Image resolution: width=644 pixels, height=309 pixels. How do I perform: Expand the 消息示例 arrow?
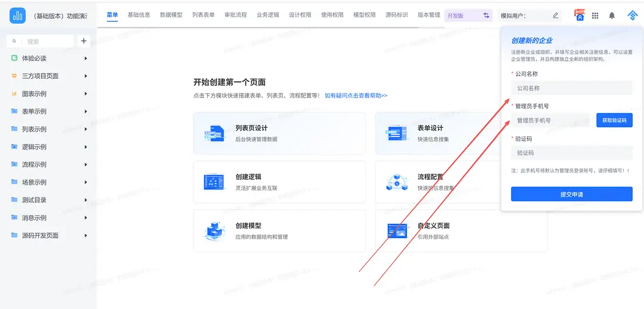click(x=86, y=218)
